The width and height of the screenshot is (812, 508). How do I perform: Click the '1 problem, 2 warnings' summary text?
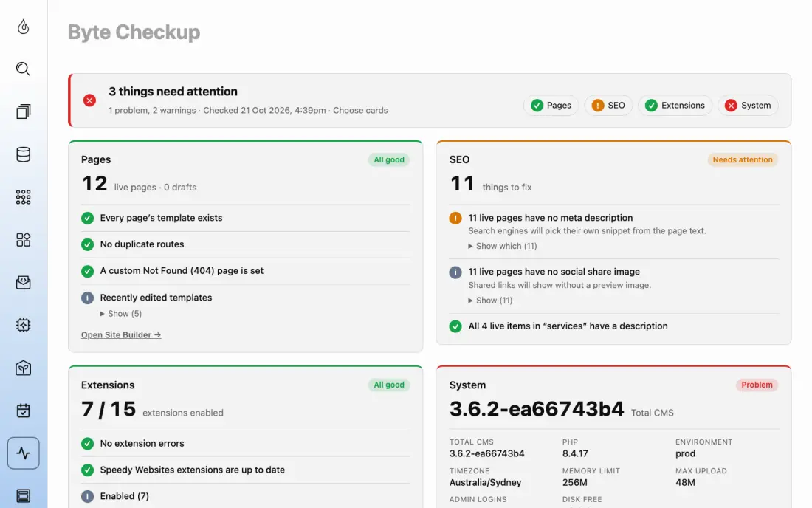pyautogui.click(x=152, y=110)
